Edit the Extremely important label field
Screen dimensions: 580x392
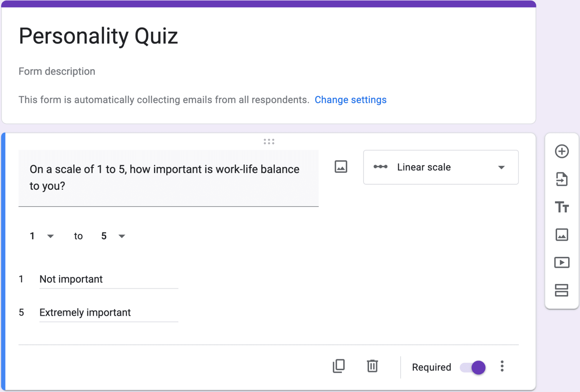(109, 312)
